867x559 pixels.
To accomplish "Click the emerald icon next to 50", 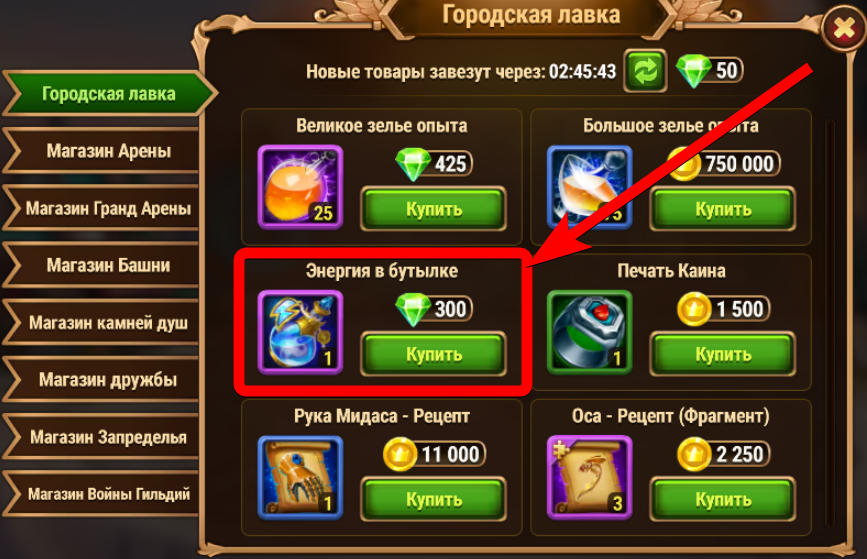I will click(x=694, y=71).
